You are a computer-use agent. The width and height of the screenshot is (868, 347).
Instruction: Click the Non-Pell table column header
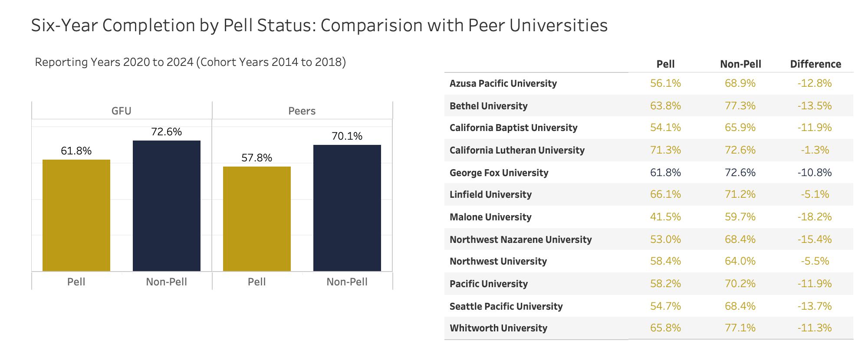tap(740, 64)
